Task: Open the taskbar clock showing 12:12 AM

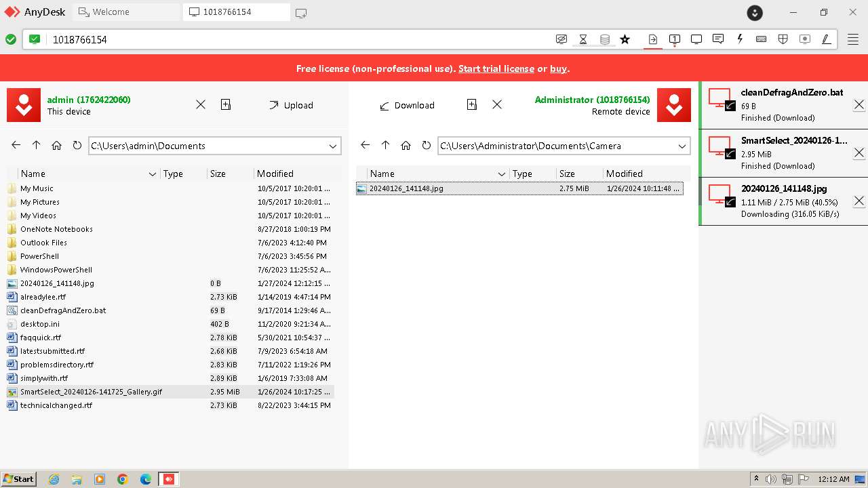Action: pyautogui.click(x=833, y=479)
